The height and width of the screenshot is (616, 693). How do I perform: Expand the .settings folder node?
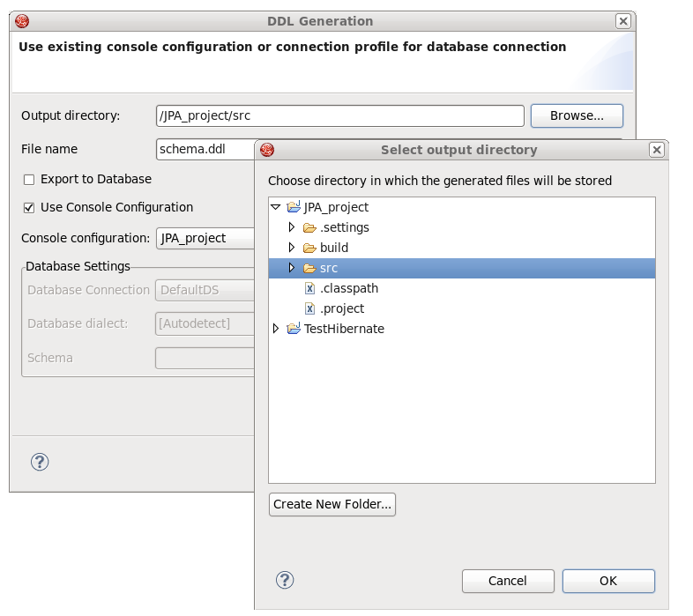point(292,228)
